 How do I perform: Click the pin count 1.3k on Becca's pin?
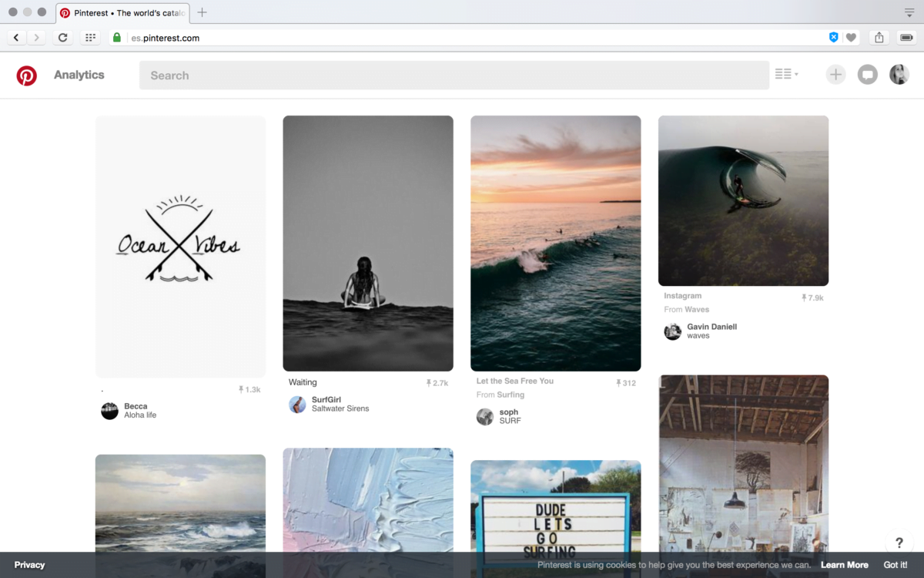(249, 390)
